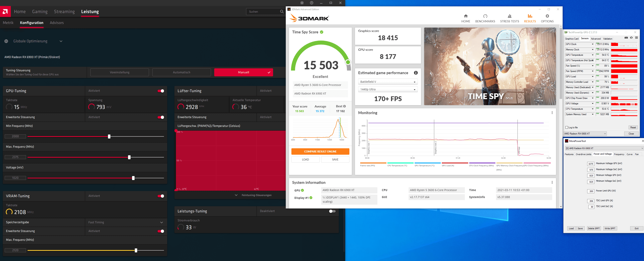Open the bug report icon in Radeon Software title bar

tap(302, 3)
